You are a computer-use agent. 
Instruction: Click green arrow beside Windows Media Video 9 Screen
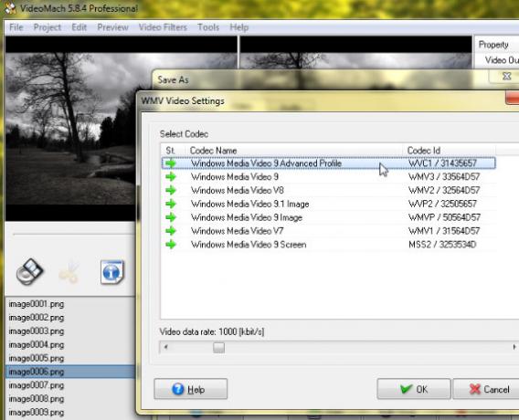point(171,245)
